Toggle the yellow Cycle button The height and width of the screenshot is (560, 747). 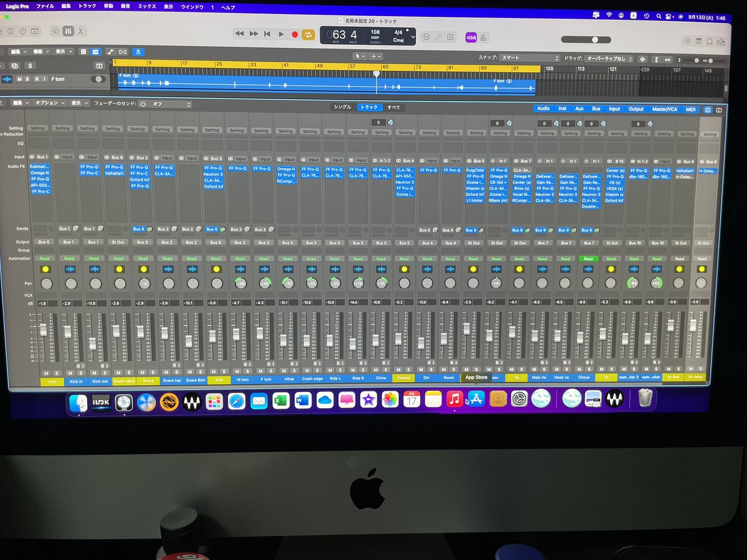pos(308,34)
